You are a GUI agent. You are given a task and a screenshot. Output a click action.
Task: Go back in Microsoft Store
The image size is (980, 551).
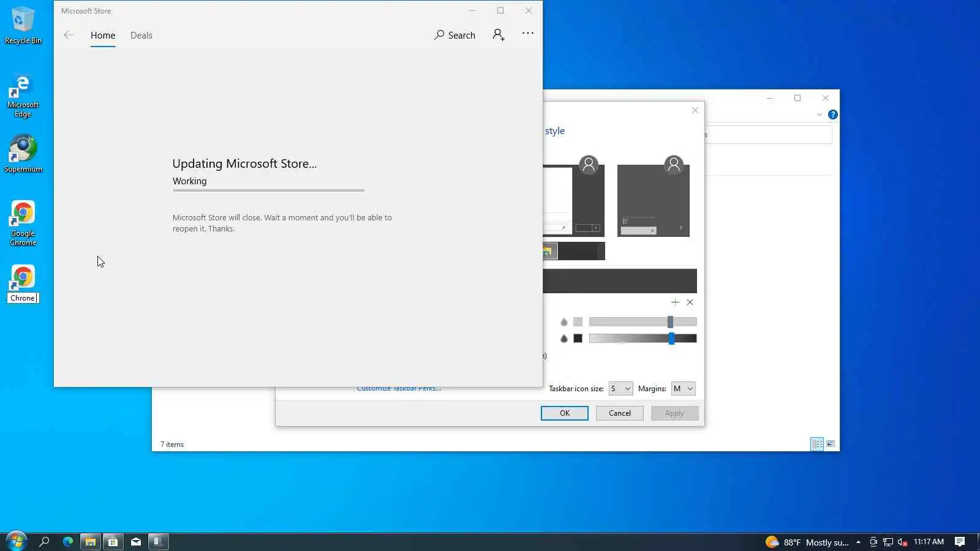pyautogui.click(x=69, y=35)
